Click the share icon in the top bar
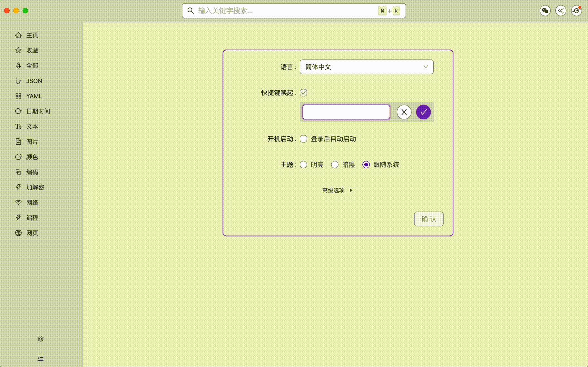Image resolution: width=588 pixels, height=367 pixels. [x=561, y=11]
